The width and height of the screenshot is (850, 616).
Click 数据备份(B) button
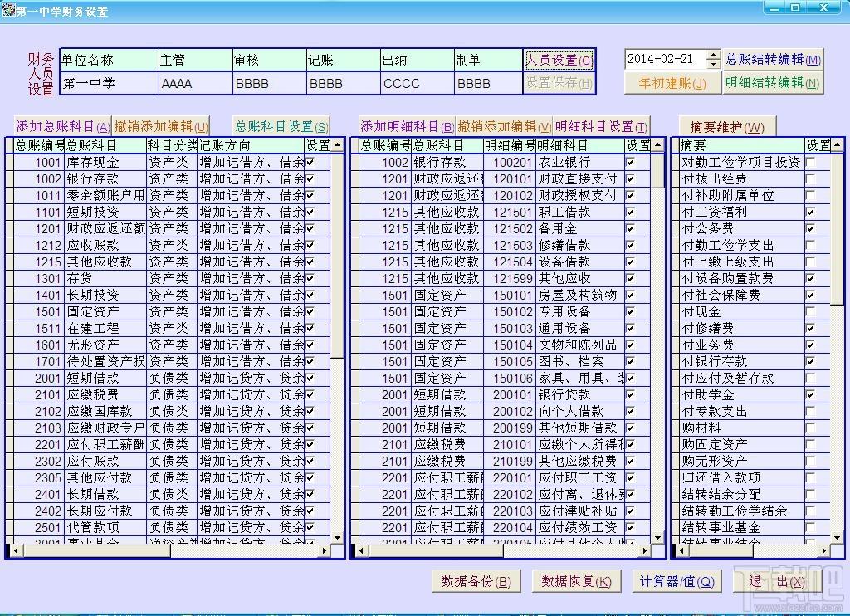476,582
